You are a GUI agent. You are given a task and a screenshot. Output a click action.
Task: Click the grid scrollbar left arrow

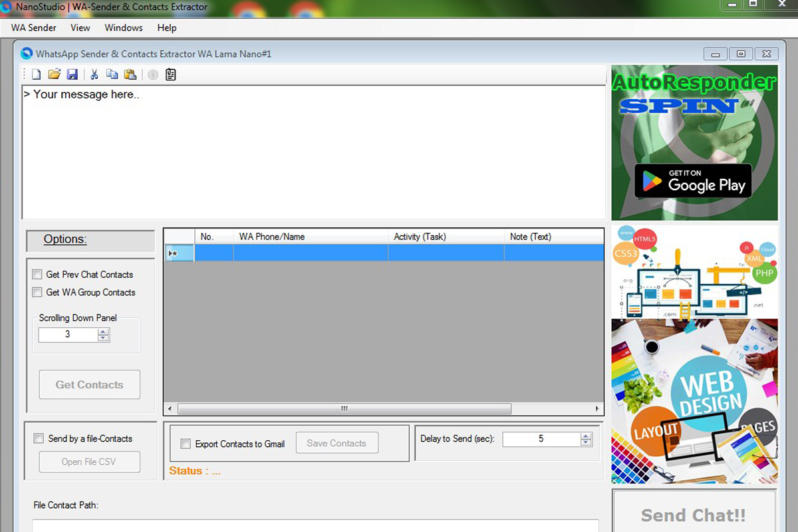[x=170, y=409]
